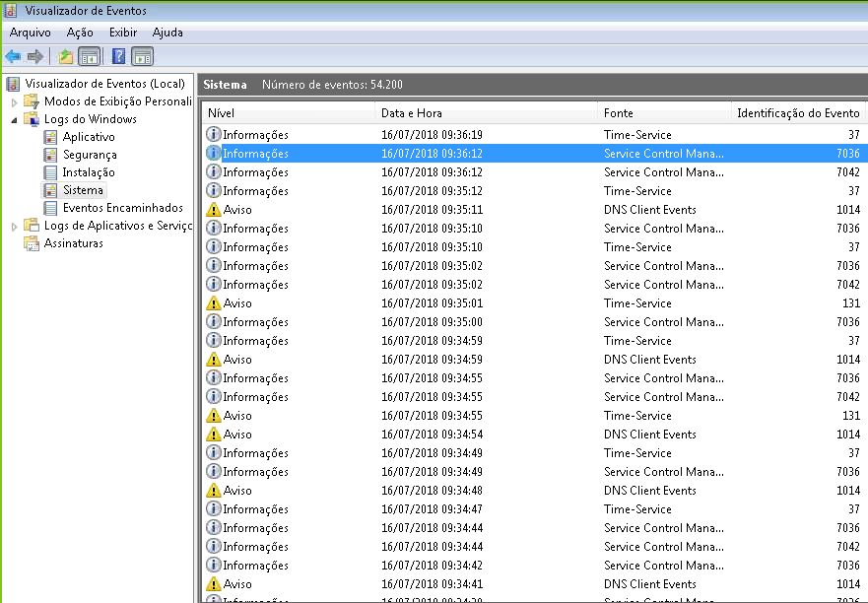
Task: Click the Segurança log icon
Action: [x=50, y=155]
